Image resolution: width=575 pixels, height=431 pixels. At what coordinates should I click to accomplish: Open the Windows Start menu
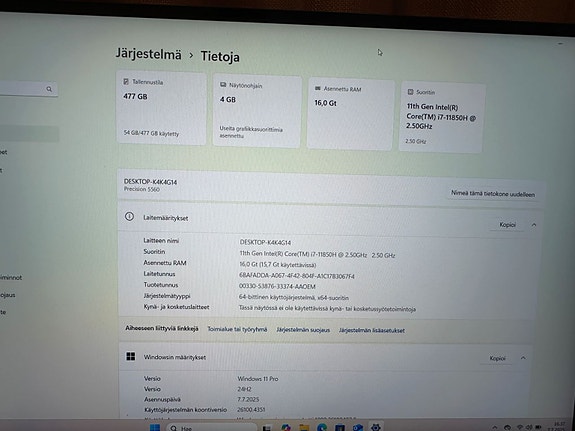[155, 428]
